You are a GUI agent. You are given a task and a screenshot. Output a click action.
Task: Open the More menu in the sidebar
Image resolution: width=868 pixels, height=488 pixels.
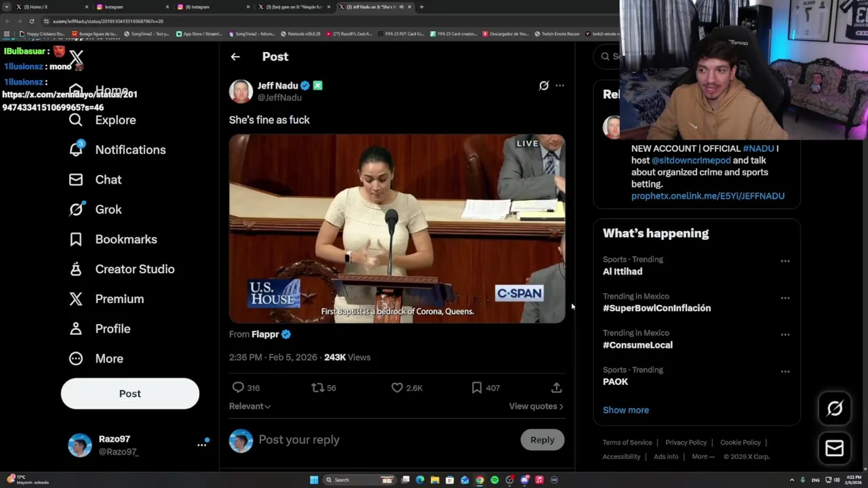tap(96, 359)
